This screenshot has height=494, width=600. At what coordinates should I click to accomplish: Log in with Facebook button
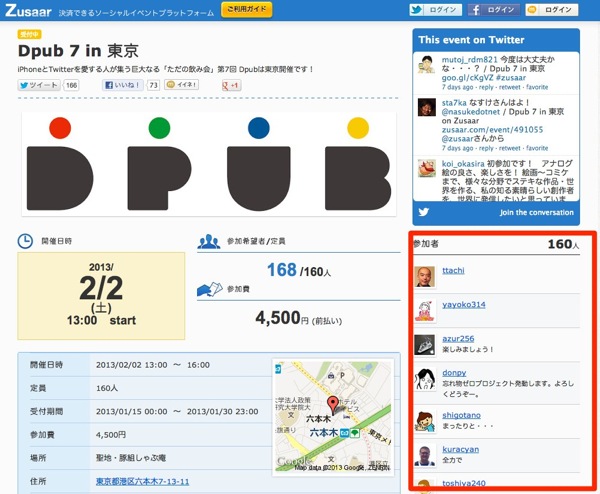pos(493,10)
